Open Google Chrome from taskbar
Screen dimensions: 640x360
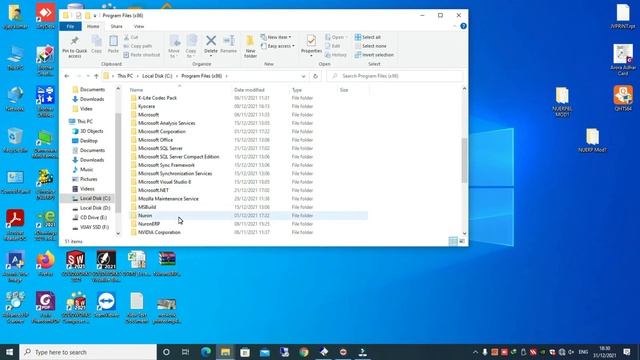coord(304,352)
